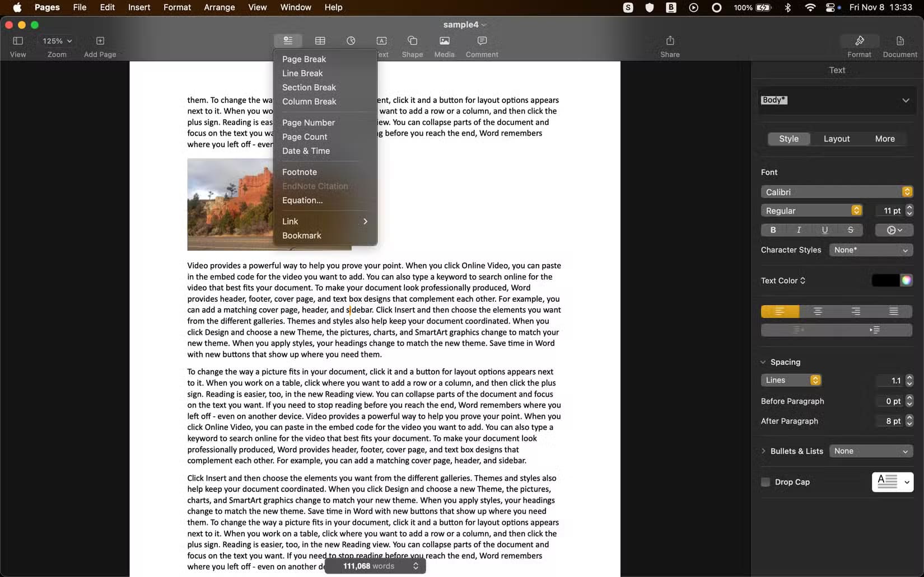The height and width of the screenshot is (577, 924).
Task: Open the Regular typeface dropdown
Action: point(811,210)
